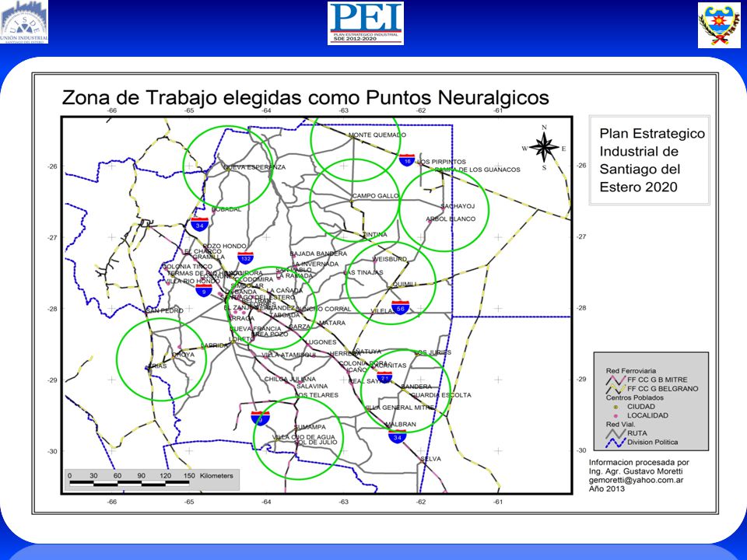Viewport: 747px width, 560px height.
Task: Click the PEI Plan Estratégico Industrial logo
Action: 366,23
